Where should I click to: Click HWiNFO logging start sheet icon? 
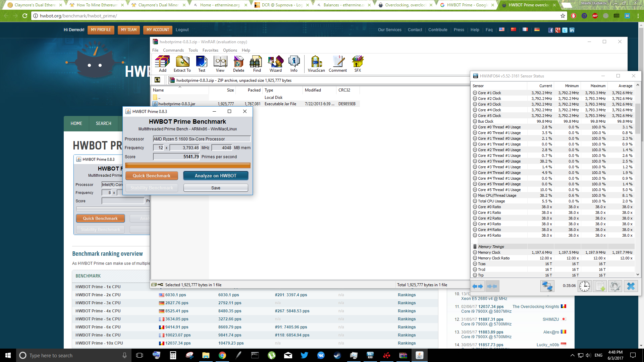(599, 286)
